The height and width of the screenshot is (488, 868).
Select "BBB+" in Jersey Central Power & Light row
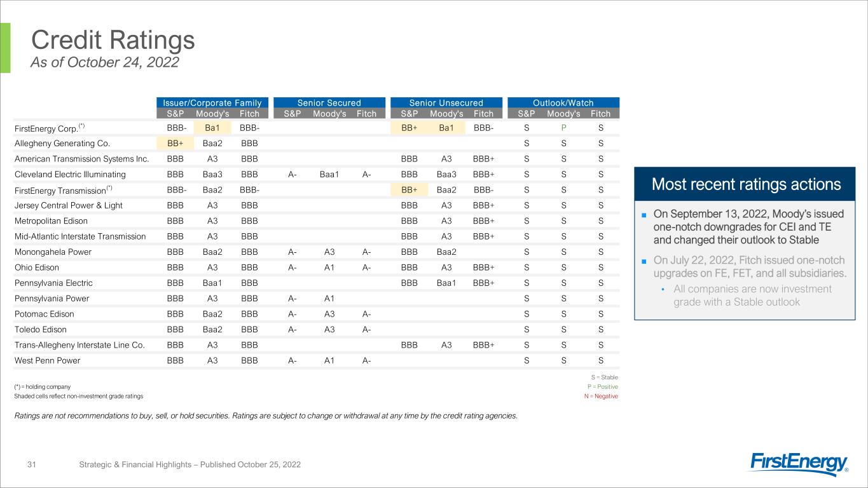484,205
